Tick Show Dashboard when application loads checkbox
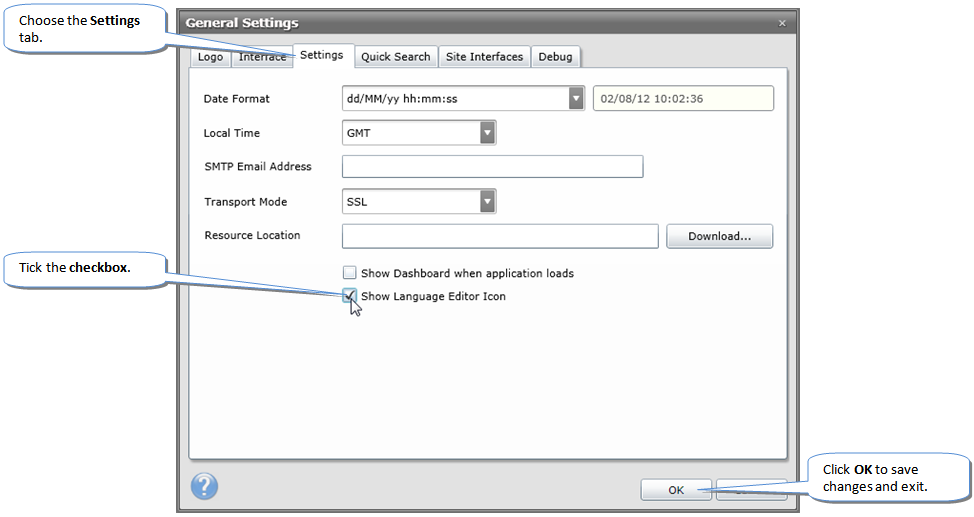This screenshot has height=517, width=974. (350, 273)
